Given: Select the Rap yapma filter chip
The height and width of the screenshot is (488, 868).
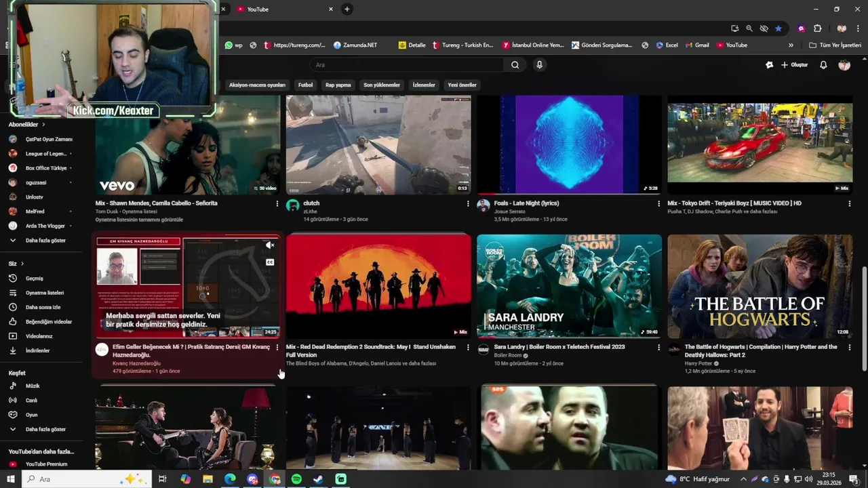Looking at the screenshot, I should coord(338,85).
